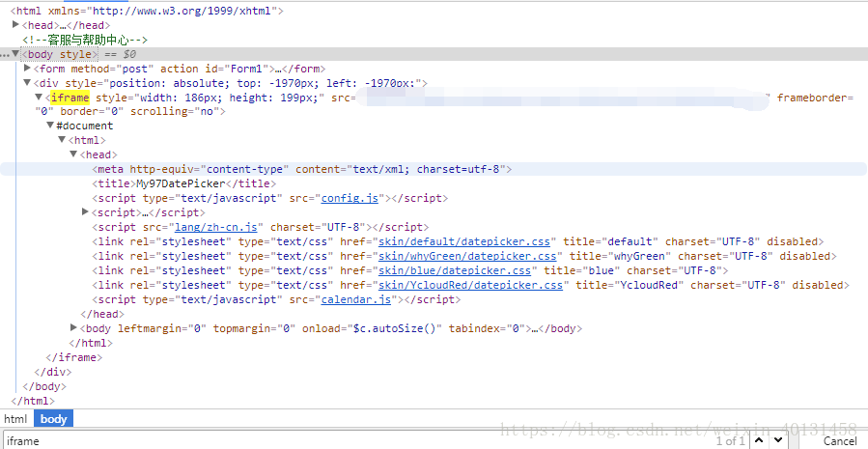Expand the collapsed script element
868x449 pixels.
pyautogui.click(x=85, y=211)
